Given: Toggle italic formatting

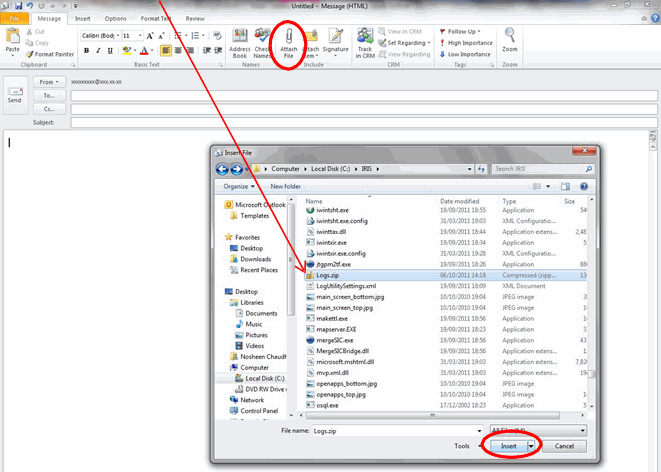Looking at the screenshot, I should click(x=98, y=51).
